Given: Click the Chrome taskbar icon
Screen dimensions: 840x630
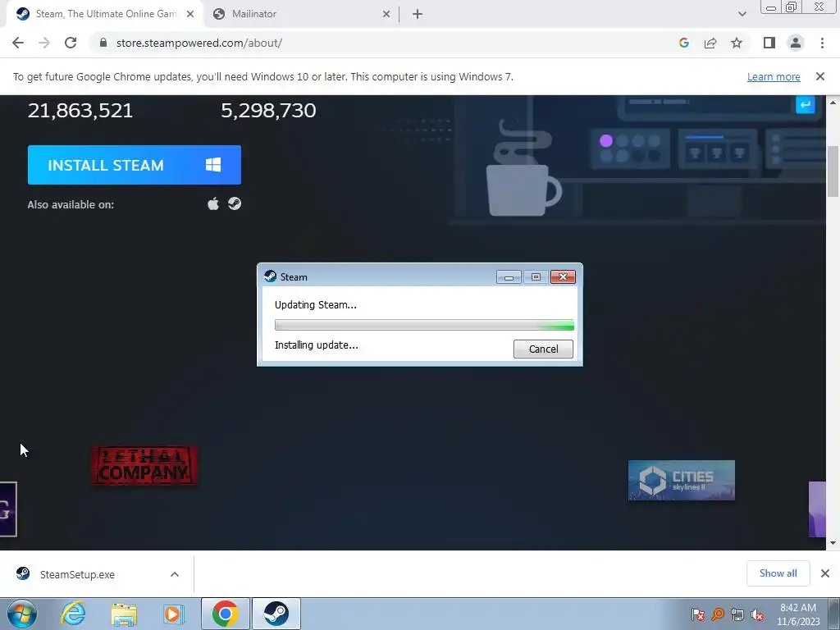Looking at the screenshot, I should (226, 614).
